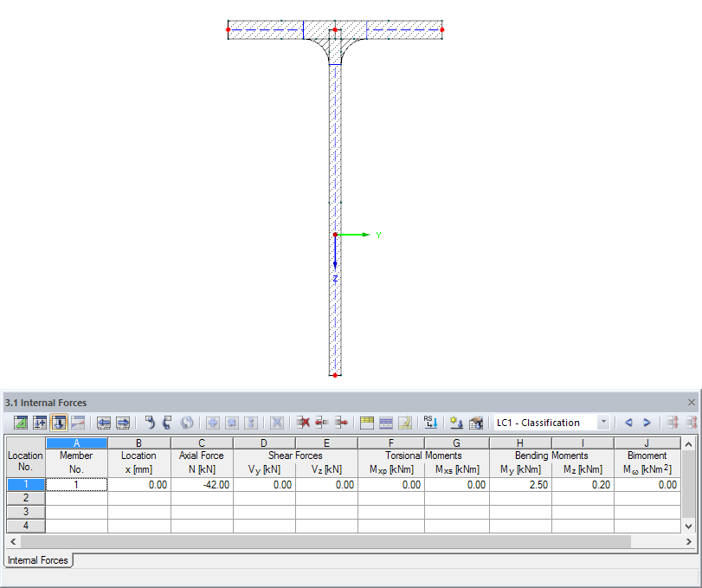
Task: Click the regenerate table icon
Action: [185, 423]
